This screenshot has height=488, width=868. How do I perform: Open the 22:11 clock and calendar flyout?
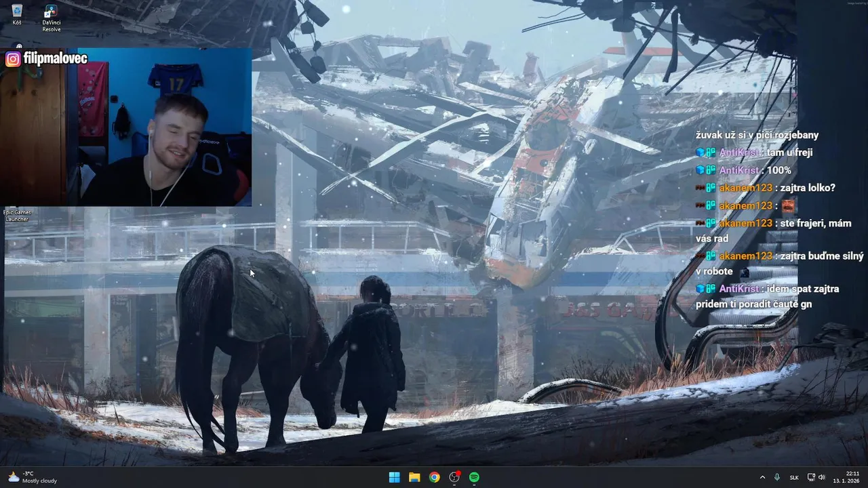pos(848,477)
